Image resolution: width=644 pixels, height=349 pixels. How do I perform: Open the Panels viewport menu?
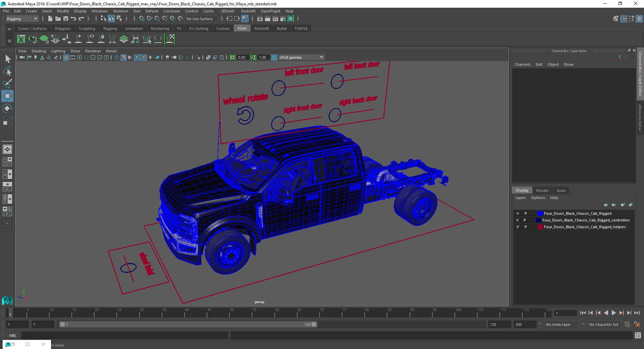click(x=111, y=51)
